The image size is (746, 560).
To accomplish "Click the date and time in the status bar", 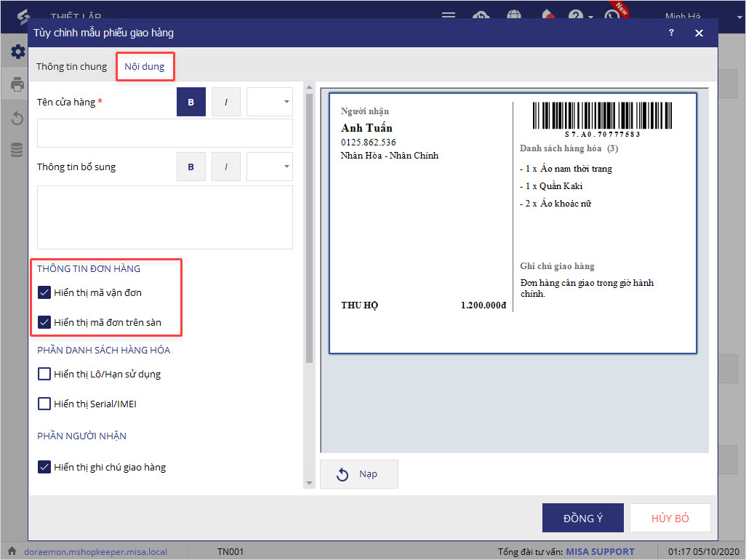I will click(x=703, y=551).
